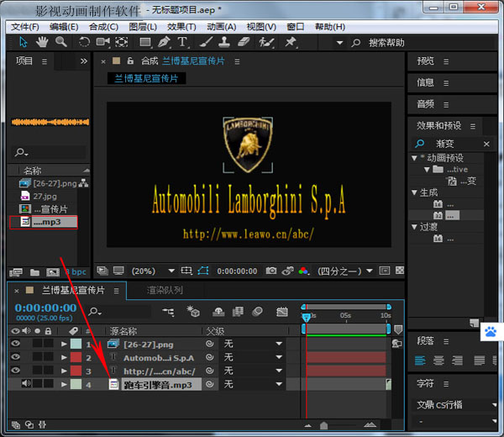Toggle transparency grid in viewer
This screenshot has width=504, height=437.
click(400, 271)
